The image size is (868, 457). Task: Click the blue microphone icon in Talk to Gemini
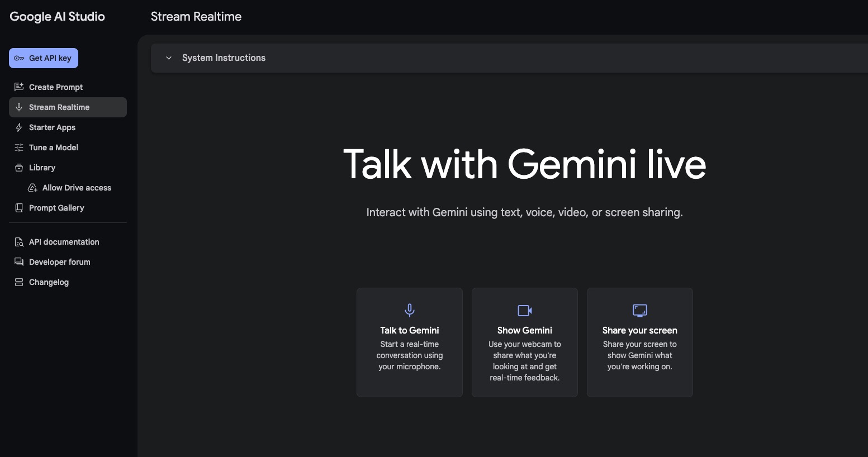tap(410, 310)
